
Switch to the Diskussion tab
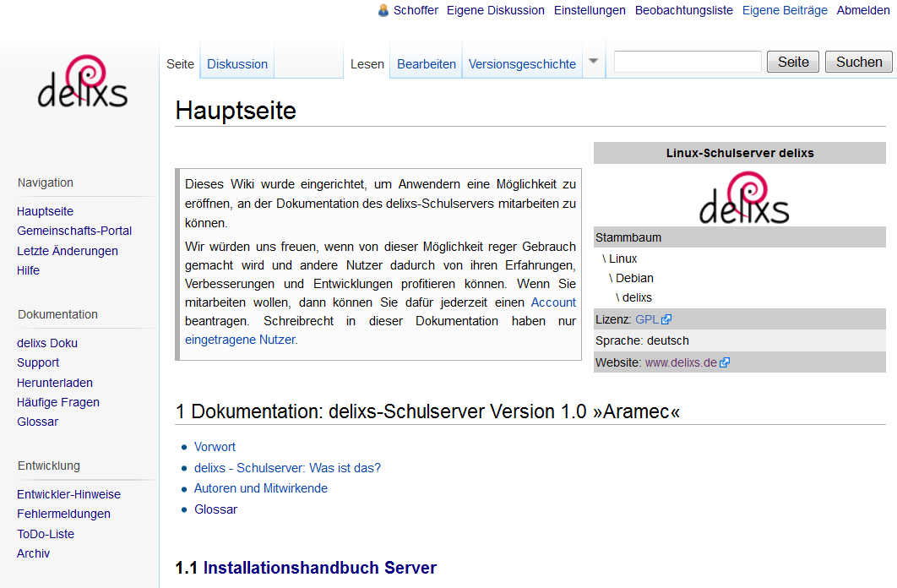click(x=236, y=63)
